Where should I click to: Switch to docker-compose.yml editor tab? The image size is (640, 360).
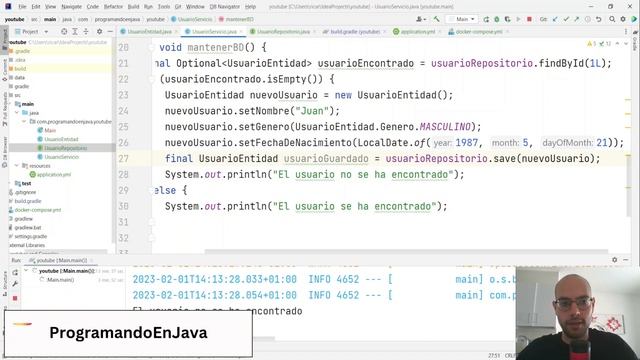tap(479, 31)
